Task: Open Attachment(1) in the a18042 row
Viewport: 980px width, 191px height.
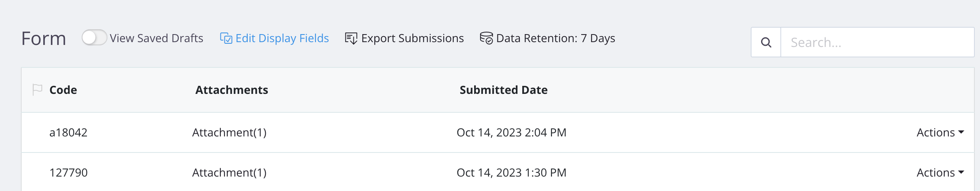Action: click(x=229, y=132)
